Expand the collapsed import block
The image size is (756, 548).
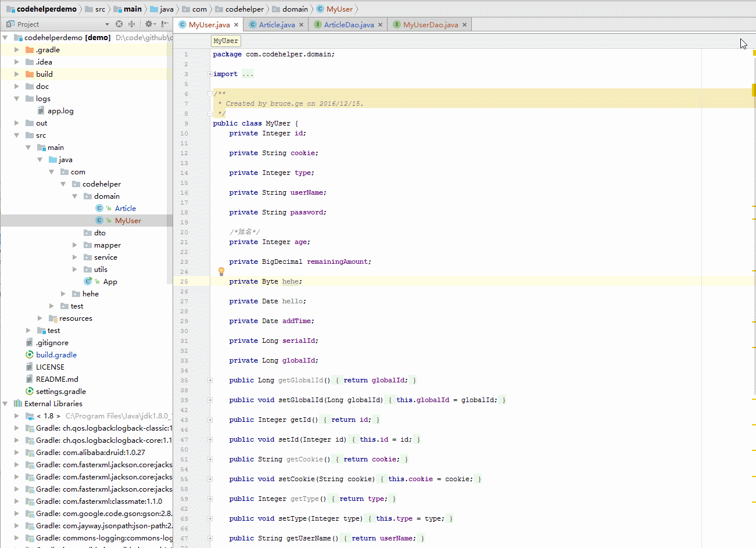coord(210,74)
